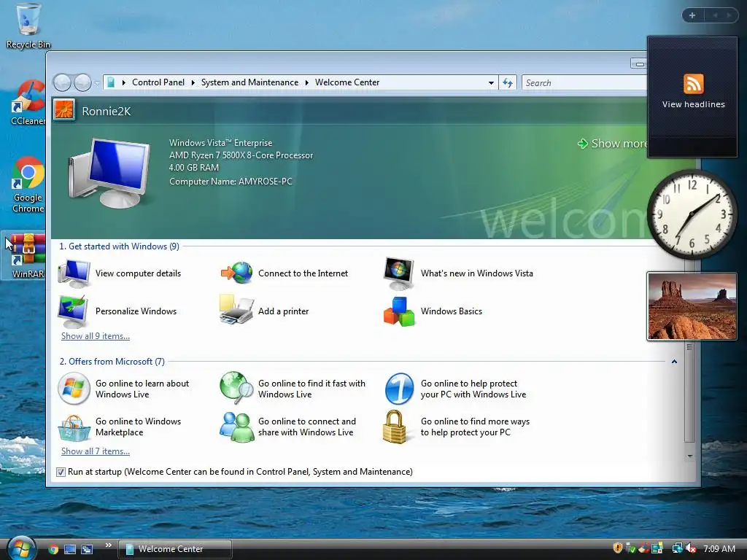
Task: Click the System and Maintenance breadcrumb
Action: point(249,82)
